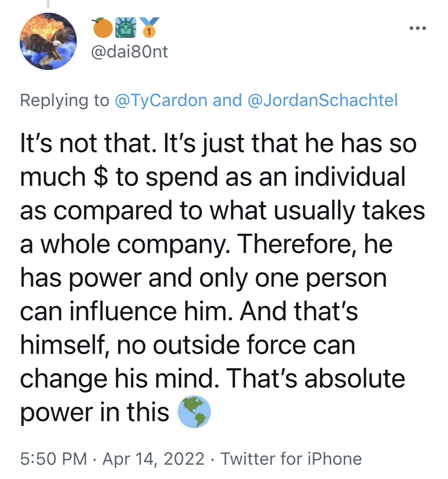Screen dimensions: 448x479
Task: Click the Earth globe emoji in tweet
Action: point(194,411)
